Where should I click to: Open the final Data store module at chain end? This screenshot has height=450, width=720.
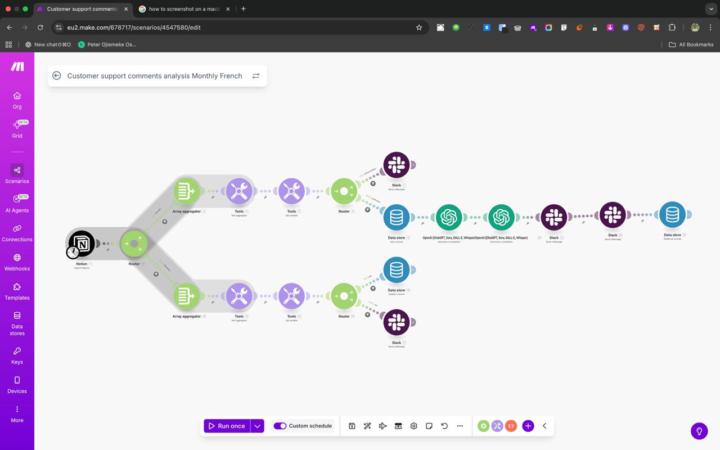(672, 214)
